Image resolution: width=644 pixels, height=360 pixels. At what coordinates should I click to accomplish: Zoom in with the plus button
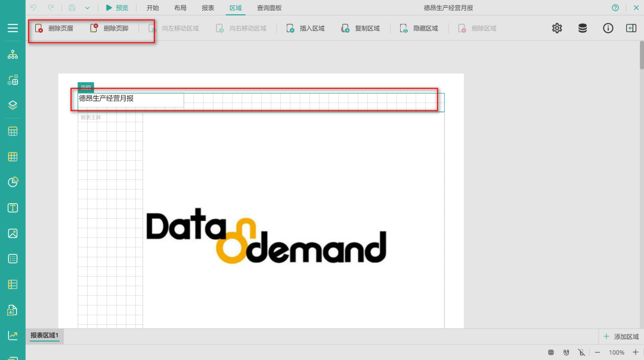(635, 352)
